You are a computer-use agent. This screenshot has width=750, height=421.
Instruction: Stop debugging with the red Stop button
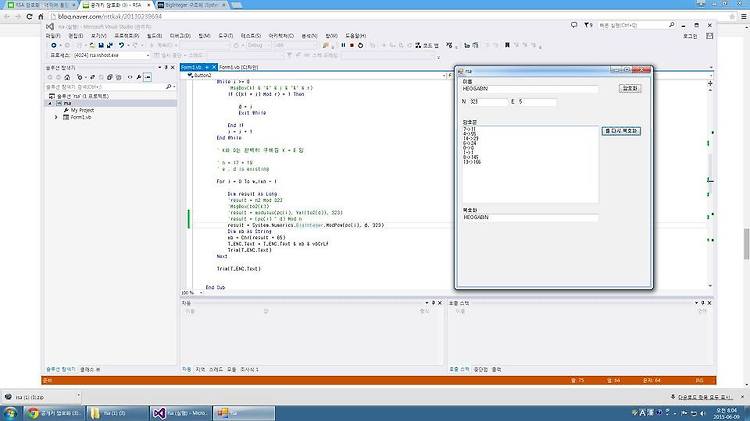point(352,45)
